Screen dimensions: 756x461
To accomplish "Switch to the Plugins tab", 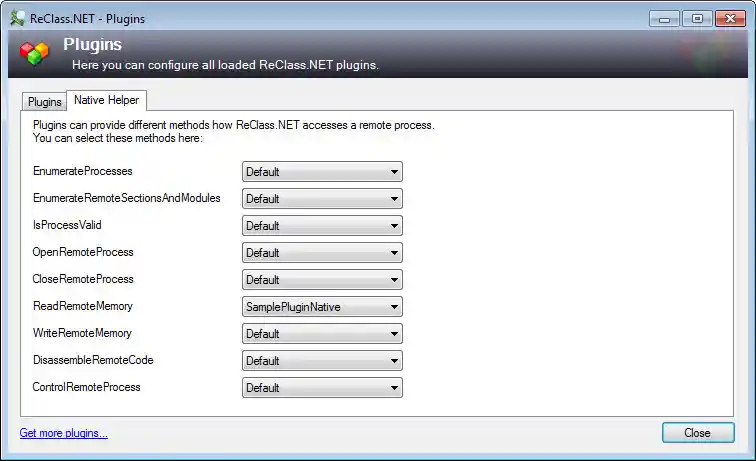I will [44, 102].
